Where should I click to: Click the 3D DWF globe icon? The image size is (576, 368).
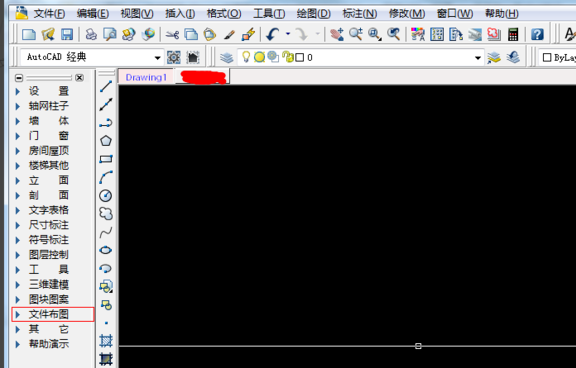pos(148,35)
